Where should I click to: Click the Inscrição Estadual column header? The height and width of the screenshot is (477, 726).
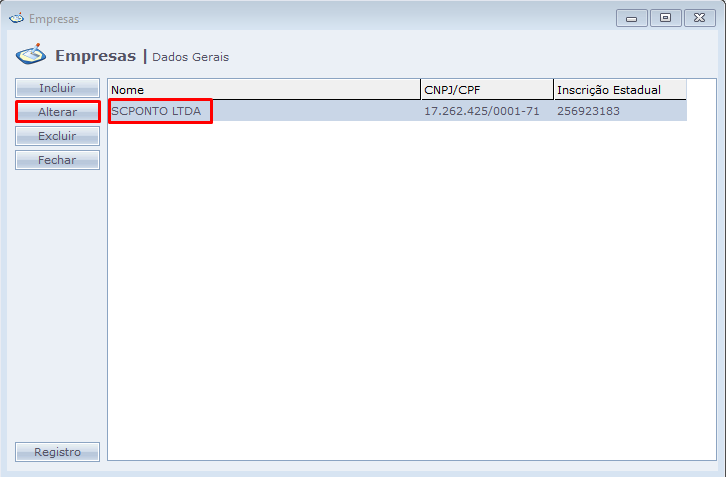tap(619, 90)
